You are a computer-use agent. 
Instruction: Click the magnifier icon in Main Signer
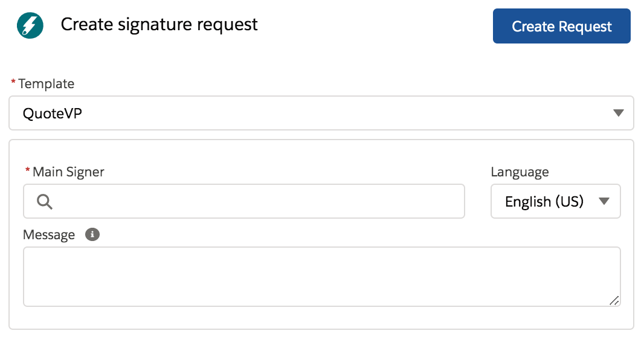click(45, 202)
